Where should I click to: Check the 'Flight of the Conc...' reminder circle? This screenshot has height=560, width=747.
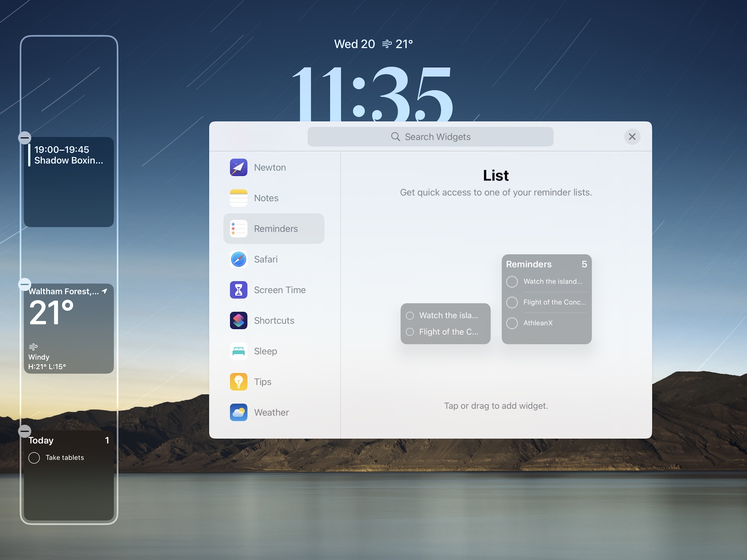(x=512, y=302)
